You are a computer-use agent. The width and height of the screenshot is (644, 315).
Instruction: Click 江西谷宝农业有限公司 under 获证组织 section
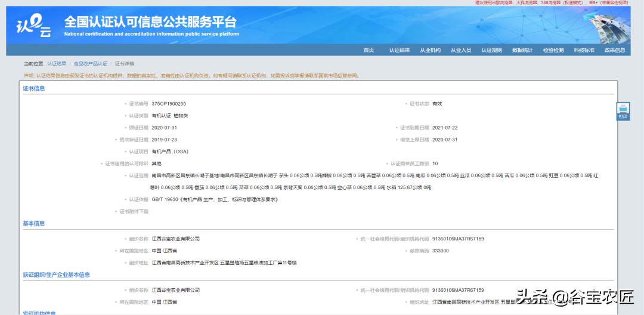[175, 290]
